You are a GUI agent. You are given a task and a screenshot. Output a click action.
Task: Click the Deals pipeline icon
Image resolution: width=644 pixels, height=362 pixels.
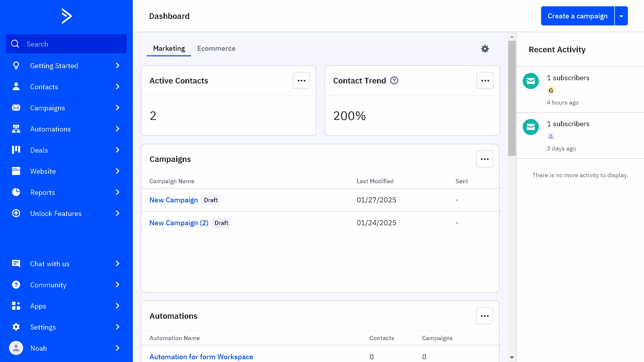16,150
